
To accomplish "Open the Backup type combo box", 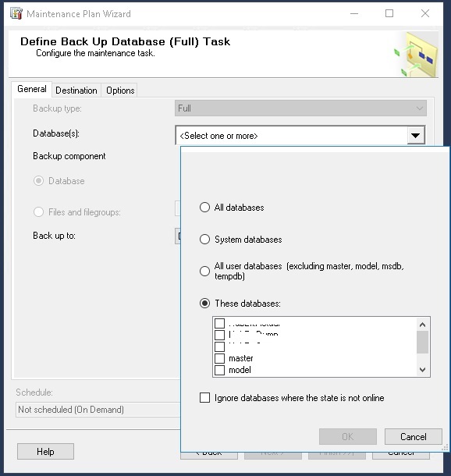I will pos(300,108).
